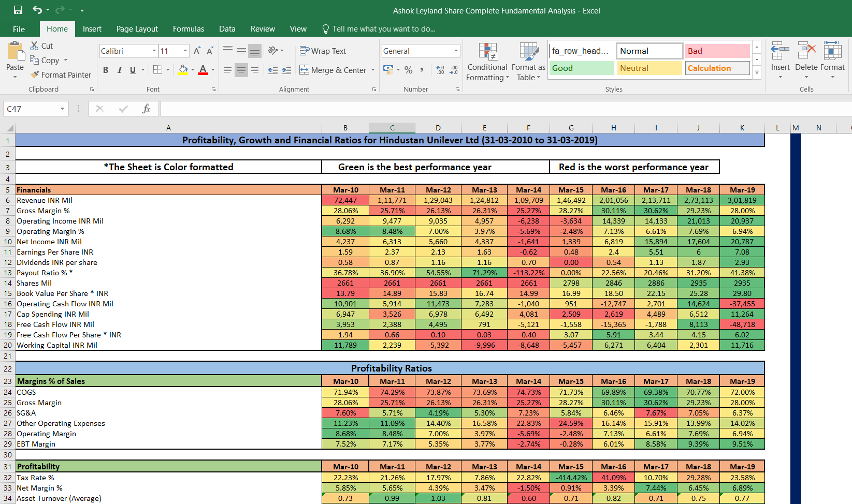Click the Increase Indent icon

pyautogui.click(x=286, y=70)
